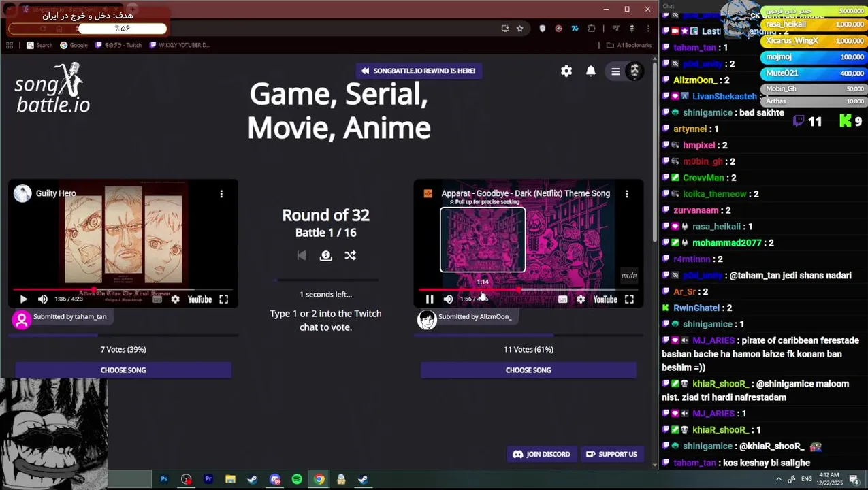The width and height of the screenshot is (868, 490).
Task: Open Chrome three-dot menu
Action: click(x=647, y=29)
